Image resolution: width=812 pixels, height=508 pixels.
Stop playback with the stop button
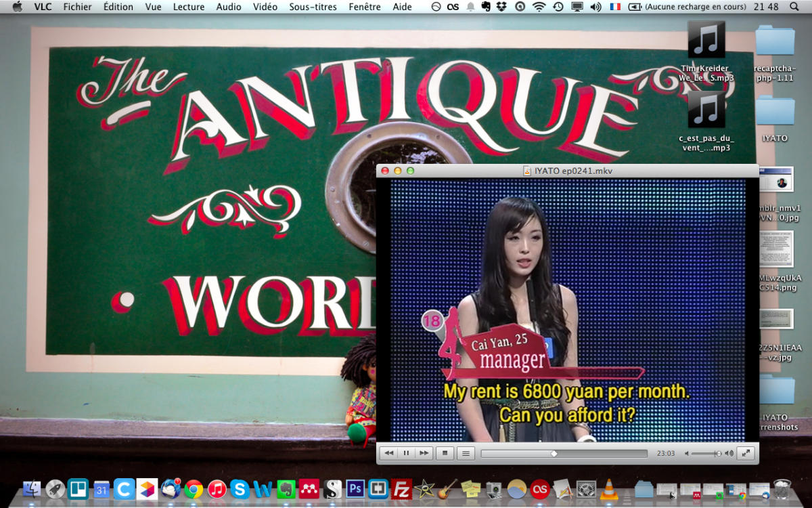445,453
